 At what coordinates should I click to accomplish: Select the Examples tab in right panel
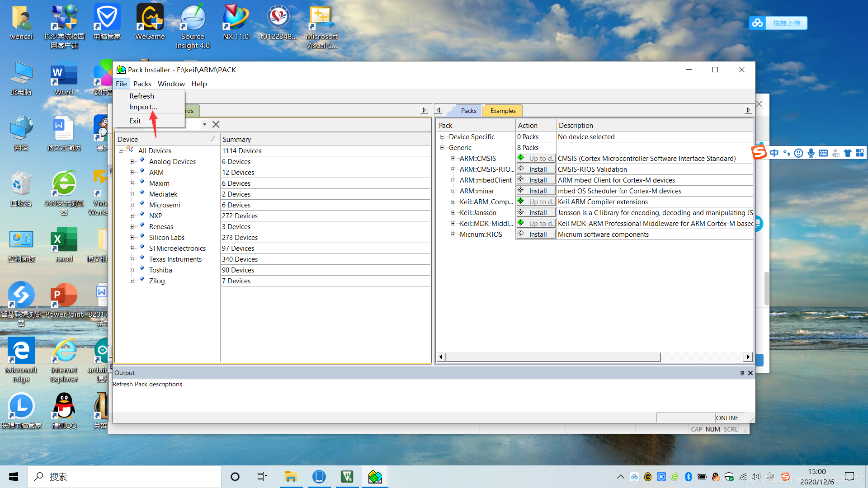tap(503, 110)
